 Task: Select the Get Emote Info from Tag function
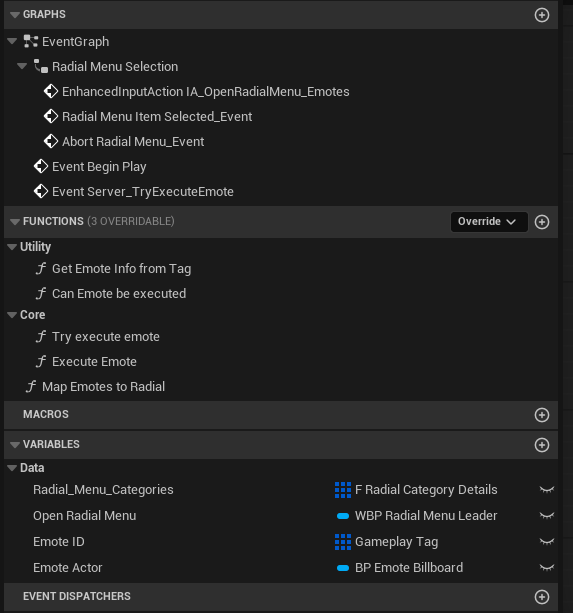[122, 269]
